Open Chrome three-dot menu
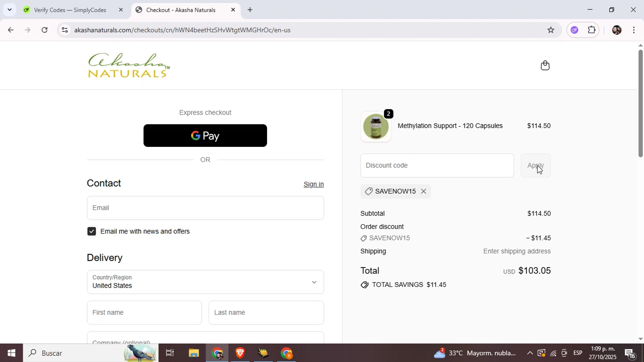 click(x=634, y=30)
